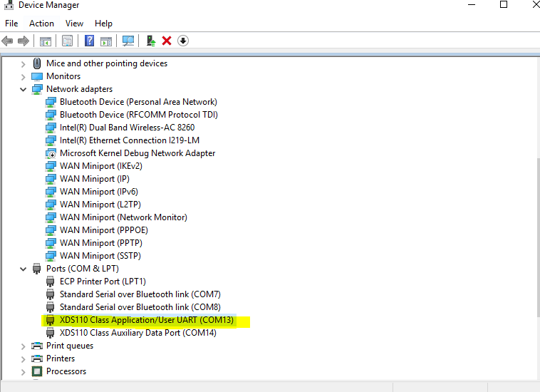Click Scan for hardware changes icon
This screenshot has width=540, height=392.
click(x=128, y=41)
